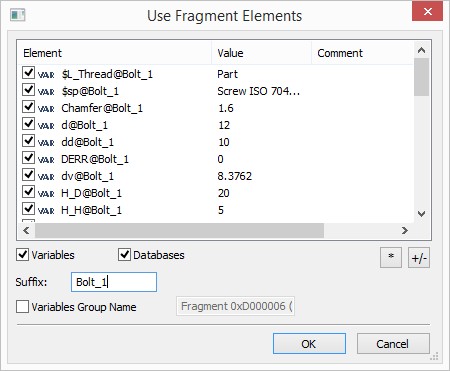Click the VAR icon beside dv@Bolt_1
450x371 pixels.
[x=46, y=177]
